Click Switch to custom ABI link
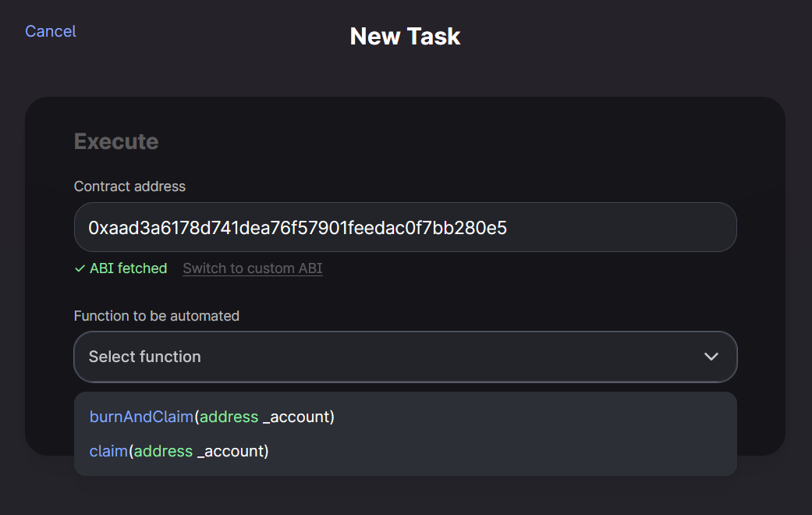 [x=252, y=268]
